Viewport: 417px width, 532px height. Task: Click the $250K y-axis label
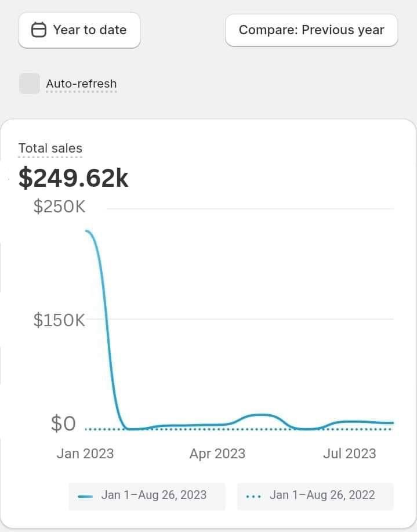tap(59, 207)
